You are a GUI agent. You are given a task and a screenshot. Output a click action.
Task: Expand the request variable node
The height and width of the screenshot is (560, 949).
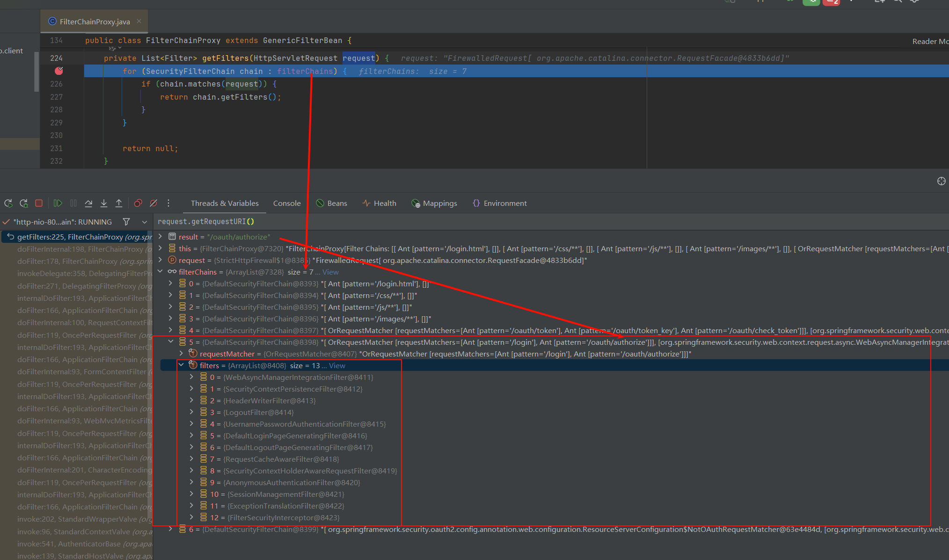tap(161, 260)
